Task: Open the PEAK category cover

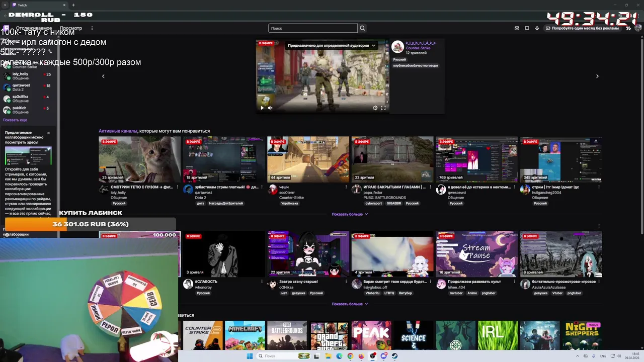Action: pos(371,335)
